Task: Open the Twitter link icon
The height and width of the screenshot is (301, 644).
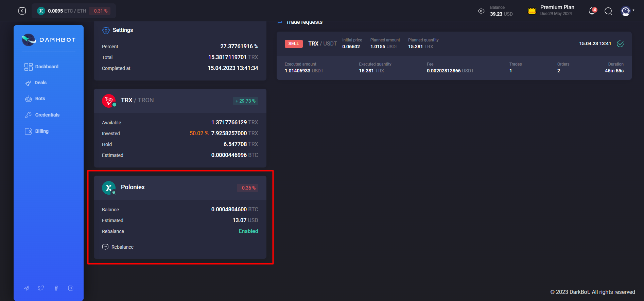Action: click(41, 288)
